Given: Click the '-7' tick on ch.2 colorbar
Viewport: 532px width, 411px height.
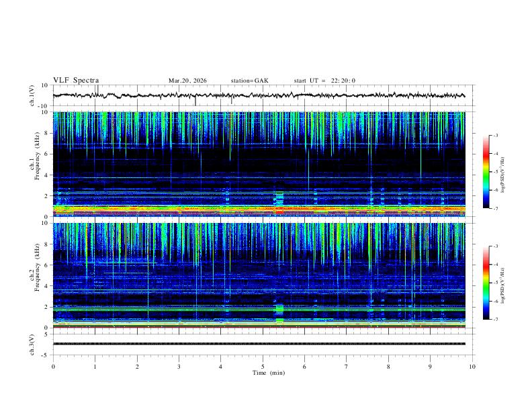Looking at the screenshot, I should click(x=495, y=320).
